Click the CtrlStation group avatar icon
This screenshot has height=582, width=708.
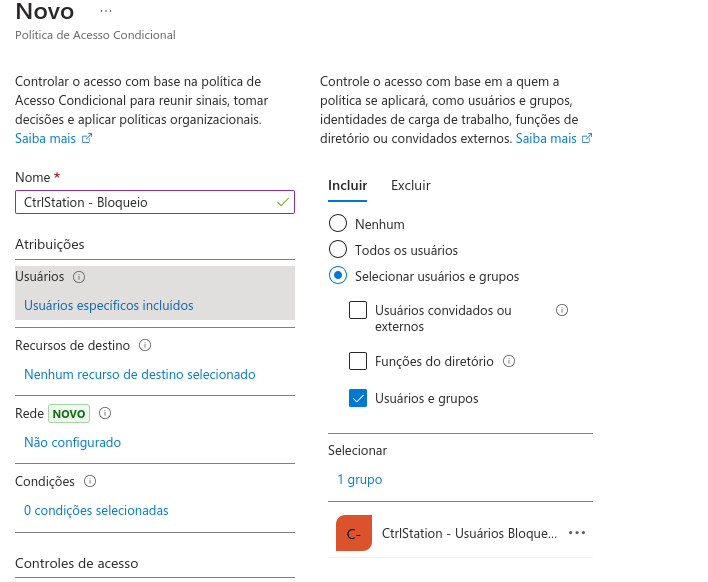tap(354, 533)
